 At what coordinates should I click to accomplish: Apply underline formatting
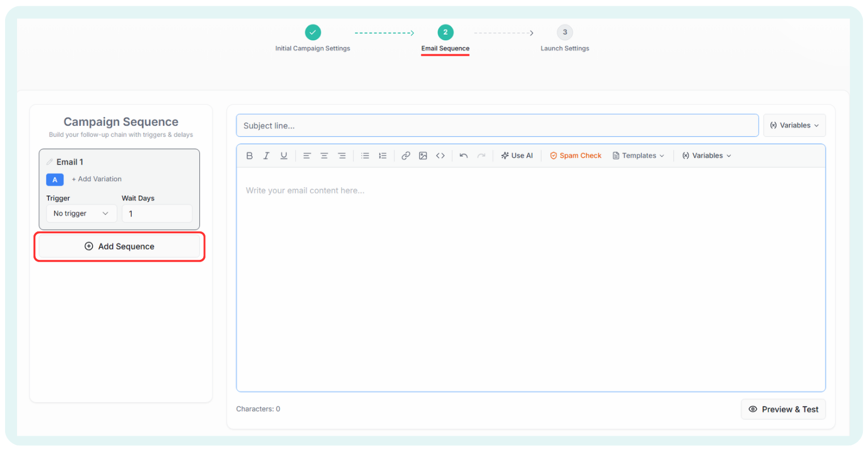[x=284, y=155]
